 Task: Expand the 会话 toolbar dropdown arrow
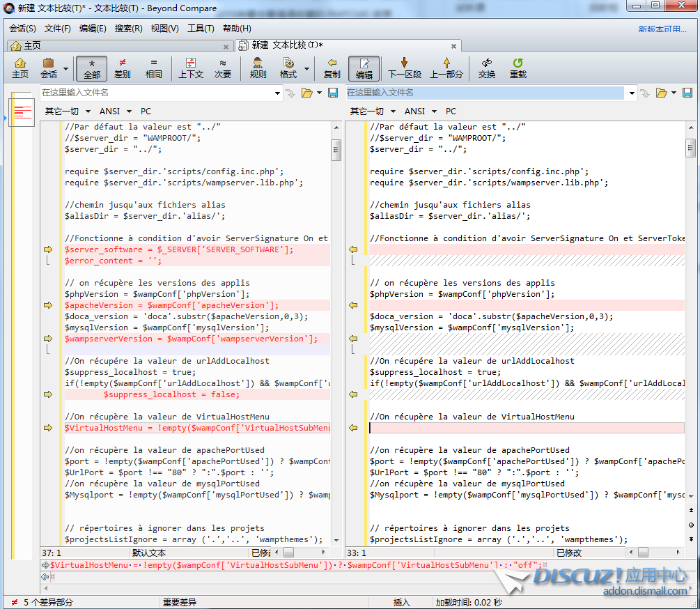[x=65, y=69]
